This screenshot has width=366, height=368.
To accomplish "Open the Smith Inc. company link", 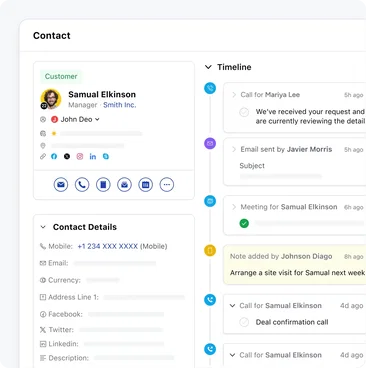I will pos(120,105).
